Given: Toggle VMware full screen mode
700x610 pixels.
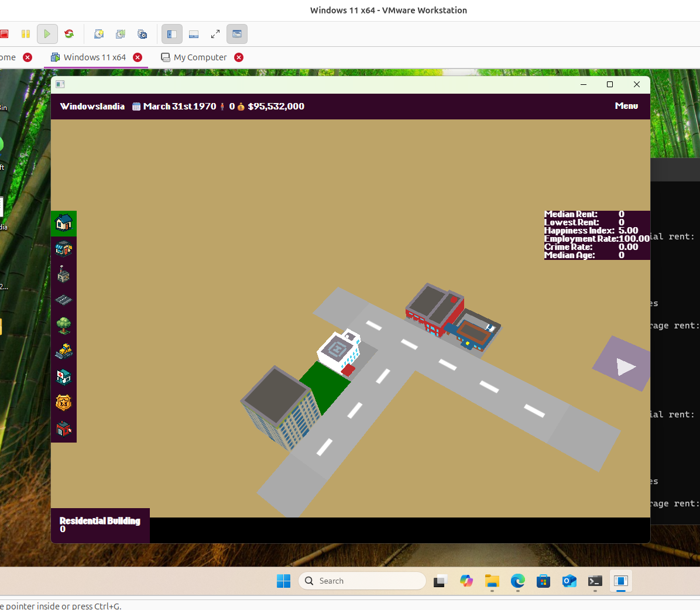Looking at the screenshot, I should coord(215,34).
